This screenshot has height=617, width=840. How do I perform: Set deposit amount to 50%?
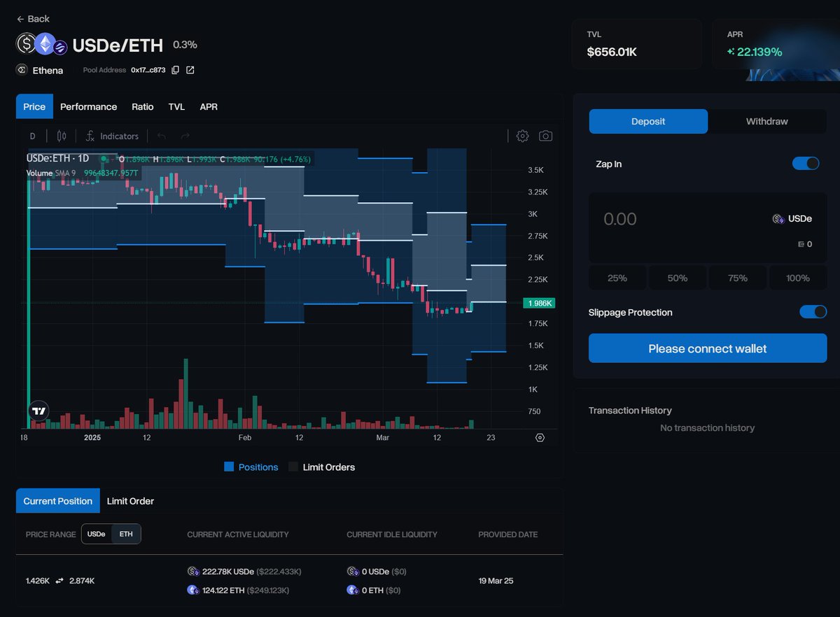coord(678,278)
